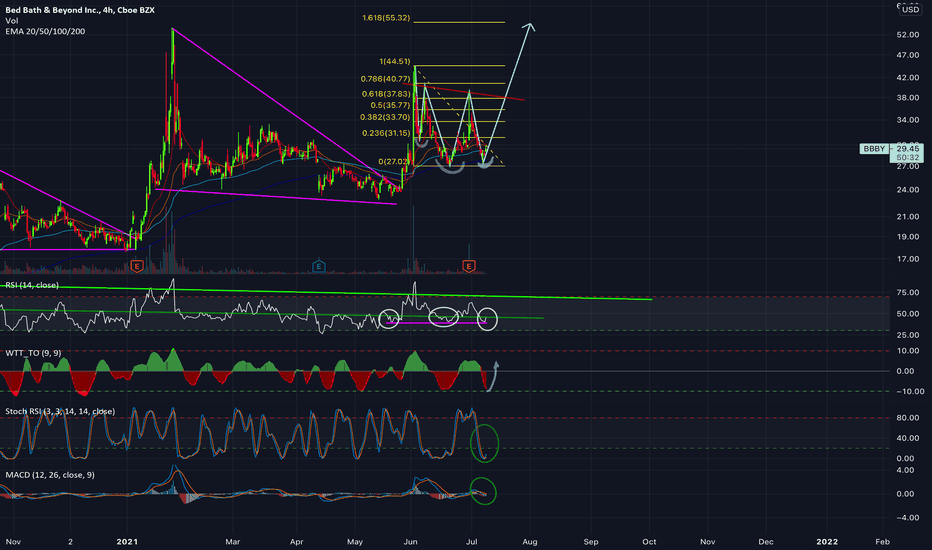The height and width of the screenshot is (550, 932).
Task: Click the 34.00 price axis value
Action: (x=908, y=120)
